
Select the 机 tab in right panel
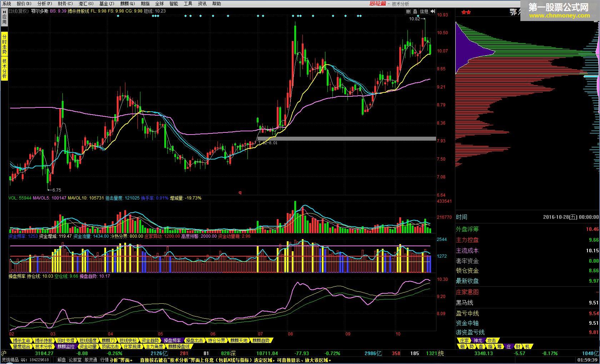tap(527, 346)
